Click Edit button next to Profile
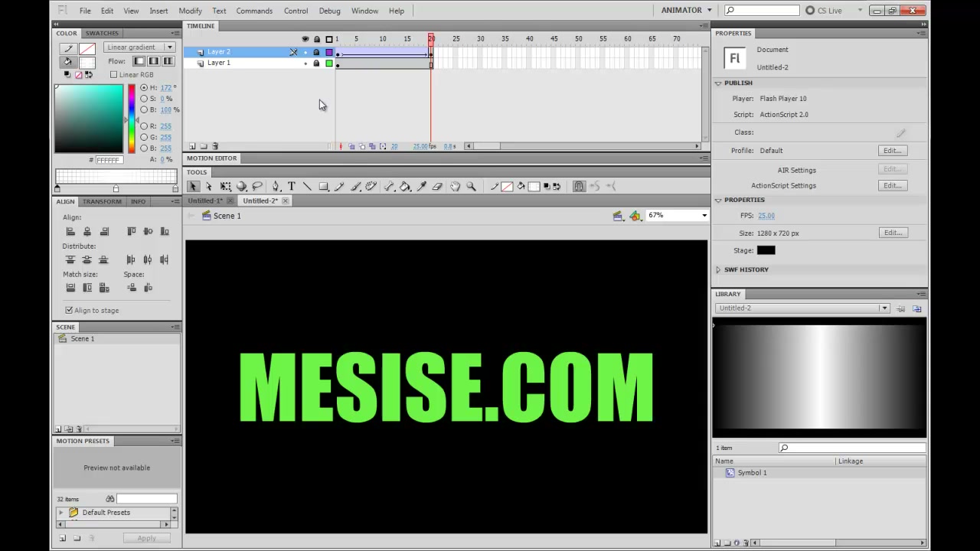Image resolution: width=980 pixels, height=551 pixels. (893, 151)
